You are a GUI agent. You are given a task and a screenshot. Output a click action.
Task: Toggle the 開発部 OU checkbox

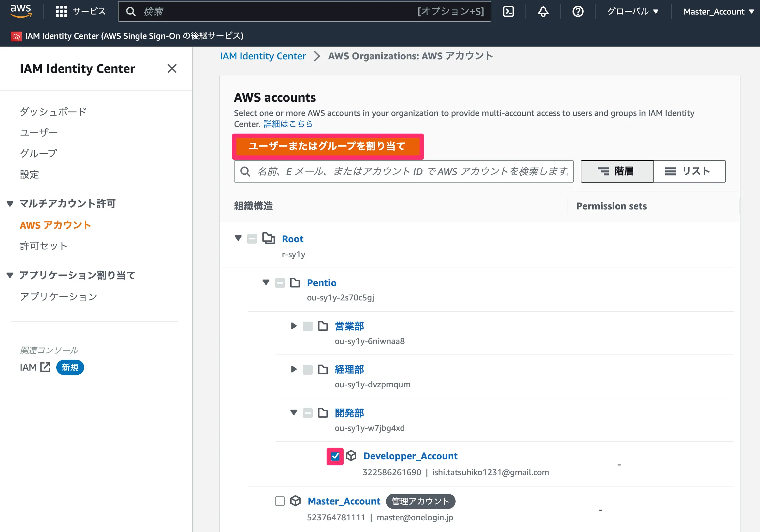[308, 413]
